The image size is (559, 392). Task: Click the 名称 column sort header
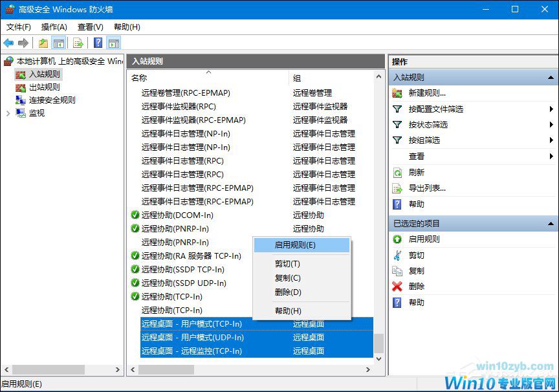click(x=162, y=76)
